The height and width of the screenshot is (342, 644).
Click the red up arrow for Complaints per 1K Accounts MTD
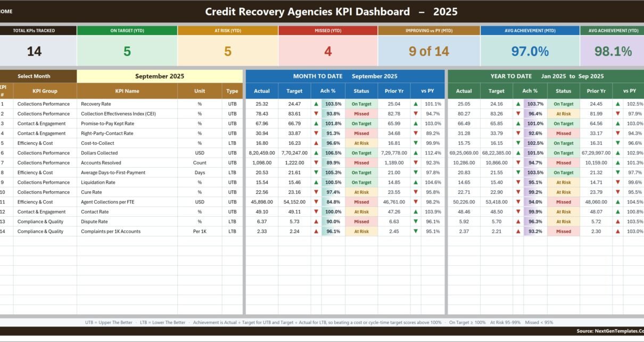(x=316, y=231)
